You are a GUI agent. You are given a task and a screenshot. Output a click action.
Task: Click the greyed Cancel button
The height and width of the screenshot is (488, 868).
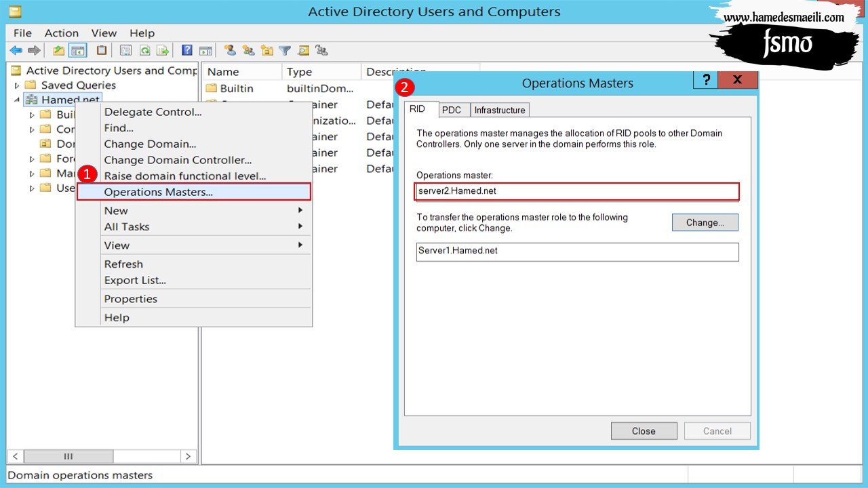coord(717,431)
